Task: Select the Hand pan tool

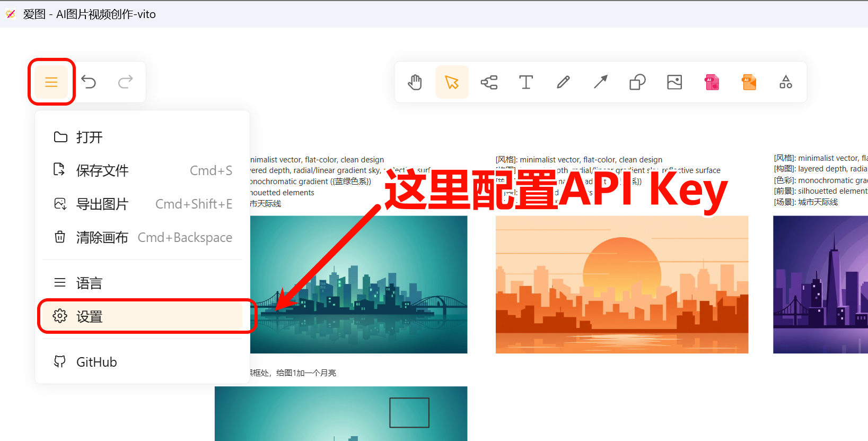Action: [415, 82]
